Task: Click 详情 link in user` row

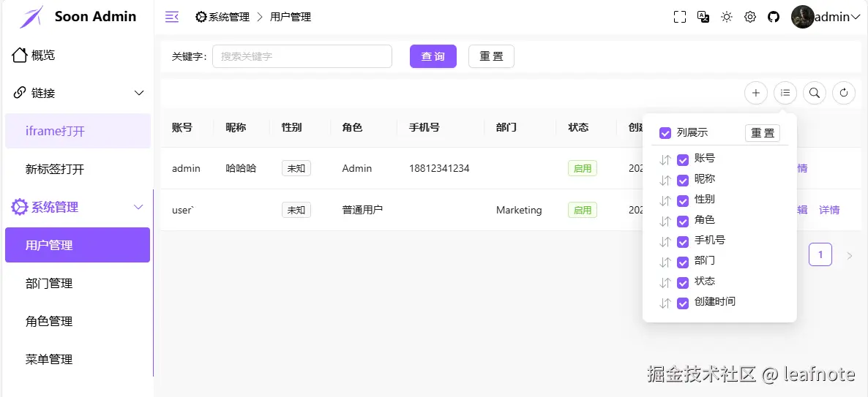Action: pyautogui.click(x=829, y=210)
